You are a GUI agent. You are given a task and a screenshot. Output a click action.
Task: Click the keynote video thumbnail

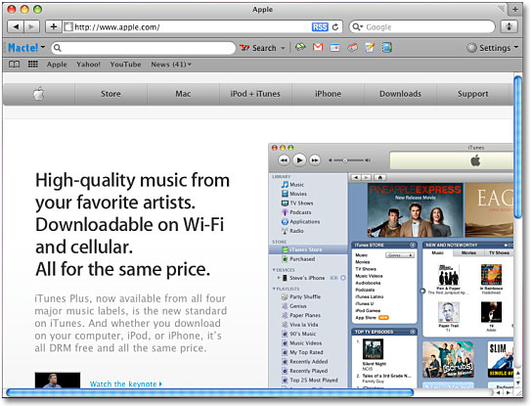pyautogui.click(x=58, y=381)
